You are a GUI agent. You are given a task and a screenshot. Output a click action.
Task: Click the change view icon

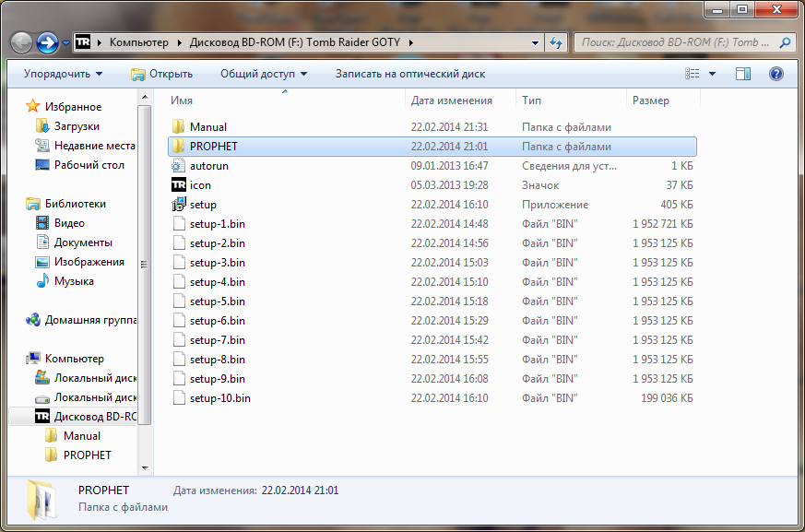pyautogui.click(x=693, y=74)
